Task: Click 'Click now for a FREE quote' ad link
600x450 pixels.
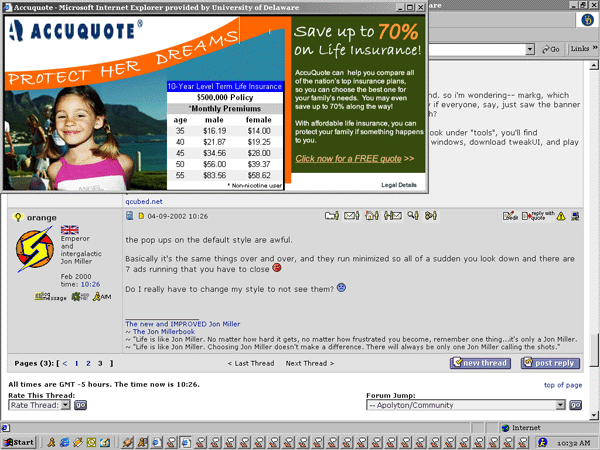Action: pyautogui.click(x=355, y=158)
